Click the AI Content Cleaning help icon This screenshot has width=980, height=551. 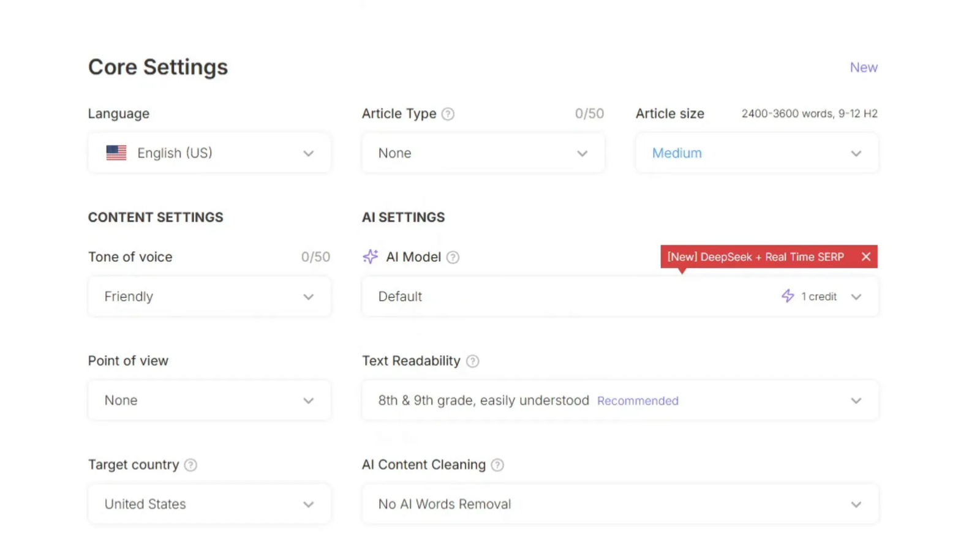click(497, 465)
